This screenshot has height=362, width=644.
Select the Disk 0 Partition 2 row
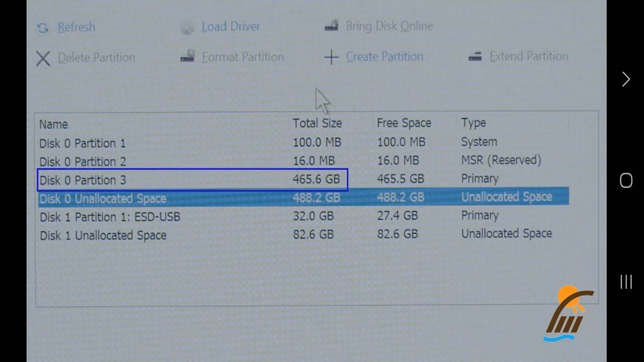304,161
